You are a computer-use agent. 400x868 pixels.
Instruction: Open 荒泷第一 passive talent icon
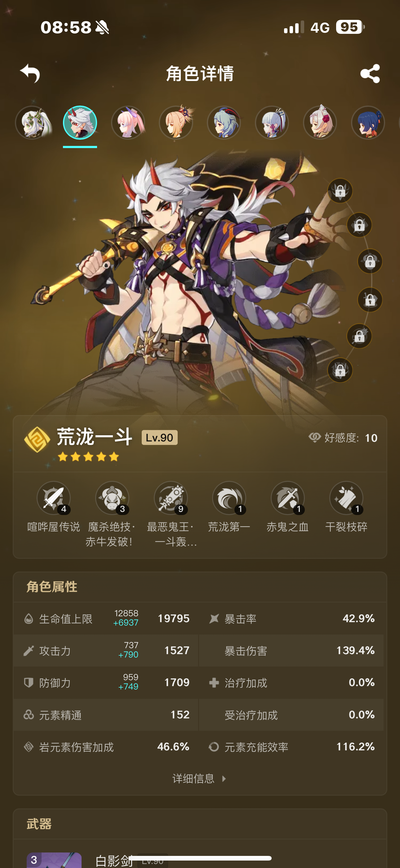(229, 498)
